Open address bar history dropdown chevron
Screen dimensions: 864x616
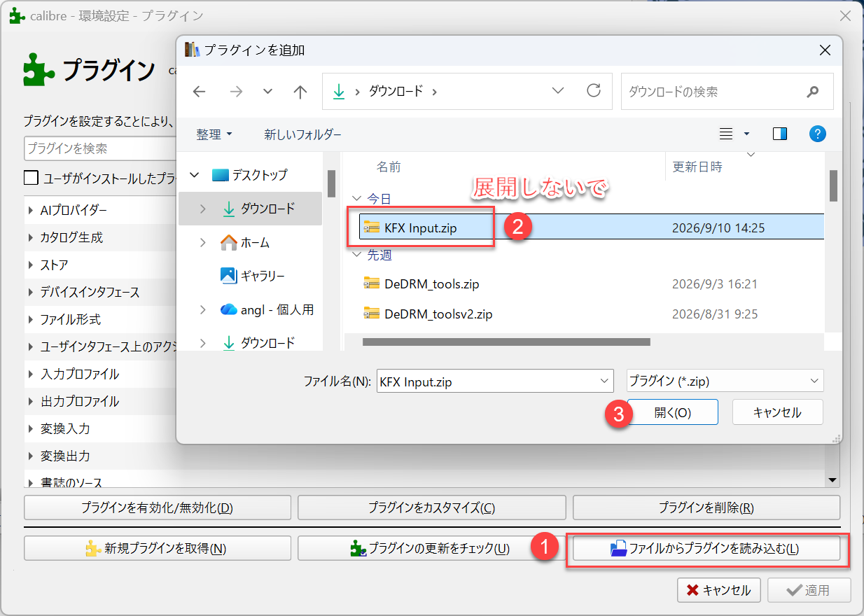pos(558,91)
